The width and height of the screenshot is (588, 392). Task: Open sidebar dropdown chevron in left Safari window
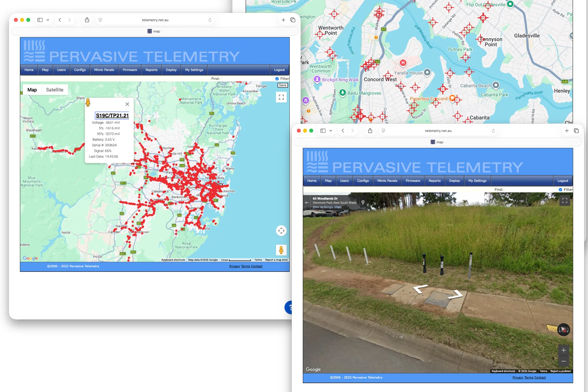pyautogui.click(x=48, y=20)
